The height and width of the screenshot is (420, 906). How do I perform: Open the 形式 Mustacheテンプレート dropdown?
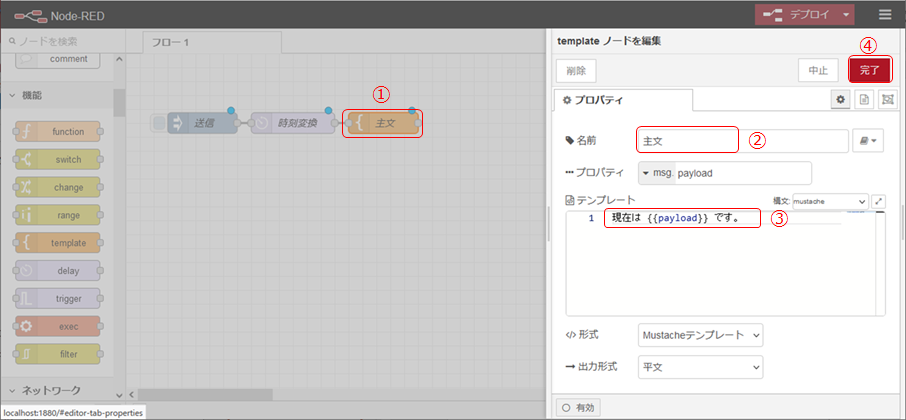pos(700,335)
